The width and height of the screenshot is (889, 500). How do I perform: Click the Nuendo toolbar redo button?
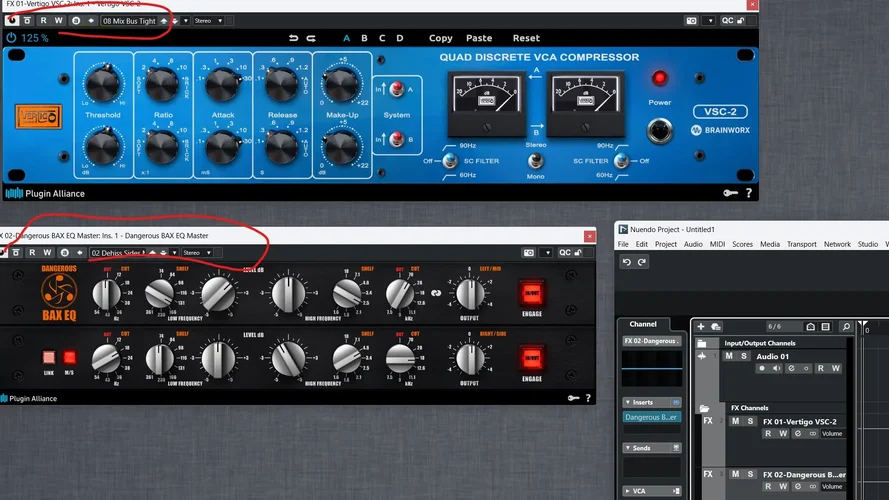coord(642,262)
